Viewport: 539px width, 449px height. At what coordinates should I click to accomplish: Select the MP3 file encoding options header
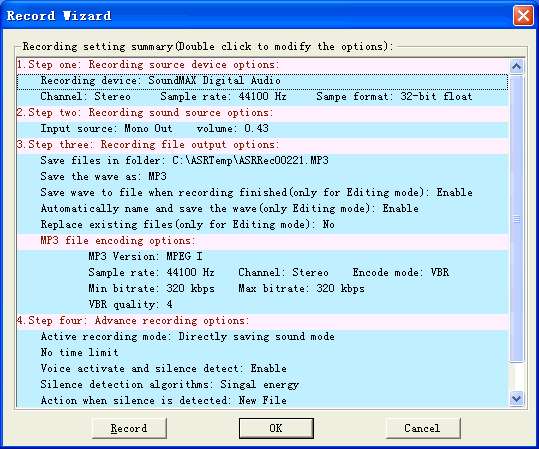coord(262,241)
